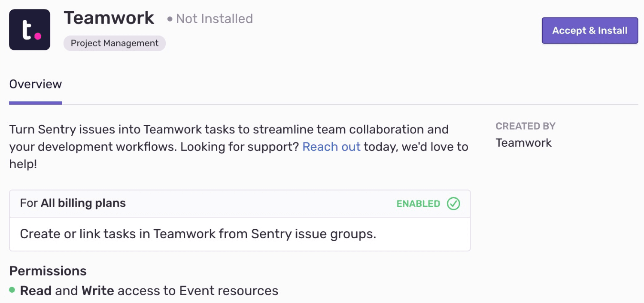
Task: Click the Not Installed status label
Action: pyautogui.click(x=214, y=19)
